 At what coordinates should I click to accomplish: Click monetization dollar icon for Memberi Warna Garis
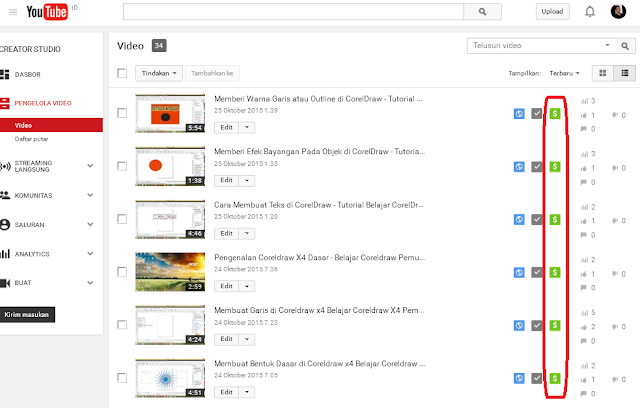tap(555, 113)
